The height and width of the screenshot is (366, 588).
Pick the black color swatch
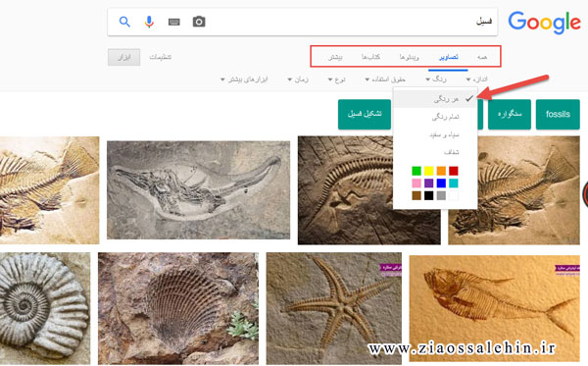pos(428,195)
